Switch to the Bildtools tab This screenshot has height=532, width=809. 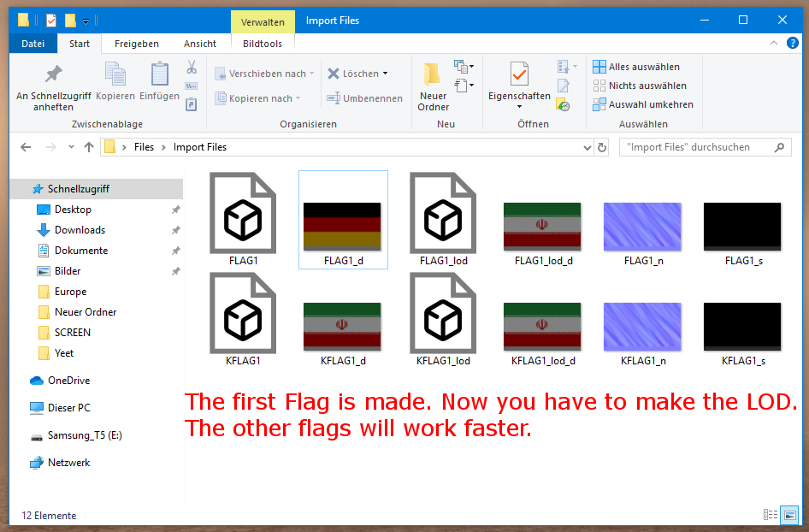point(262,44)
